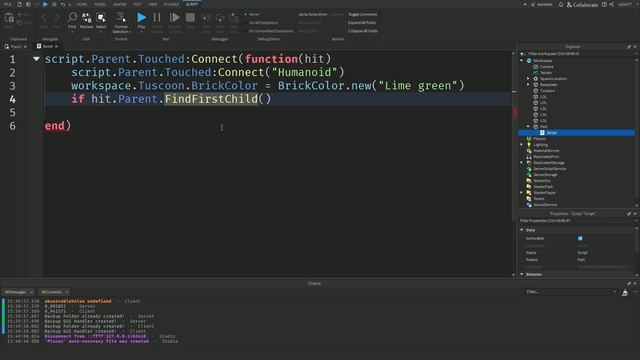Click the quick-access Play icon in title bar
The image size is (640, 360).
point(45,4)
